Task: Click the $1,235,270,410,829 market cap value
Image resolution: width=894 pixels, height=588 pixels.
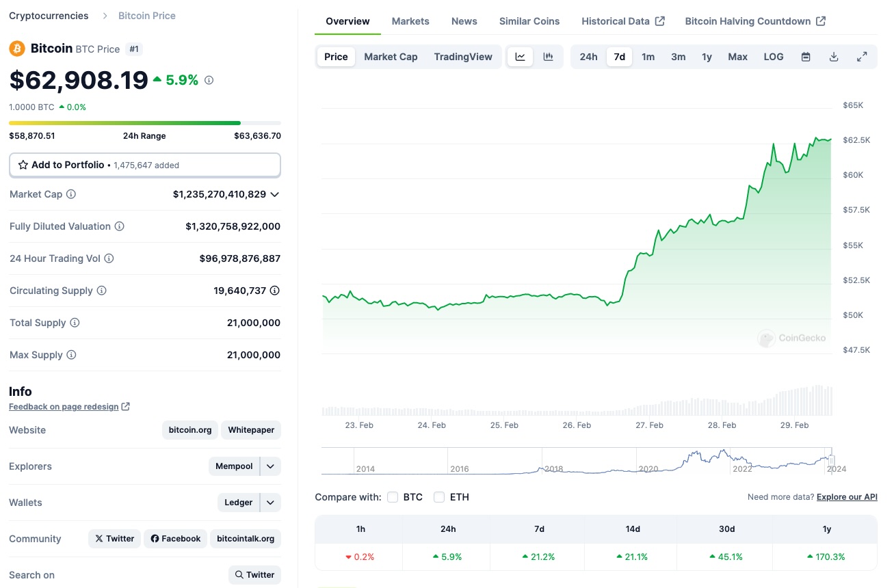Action: 220,194
